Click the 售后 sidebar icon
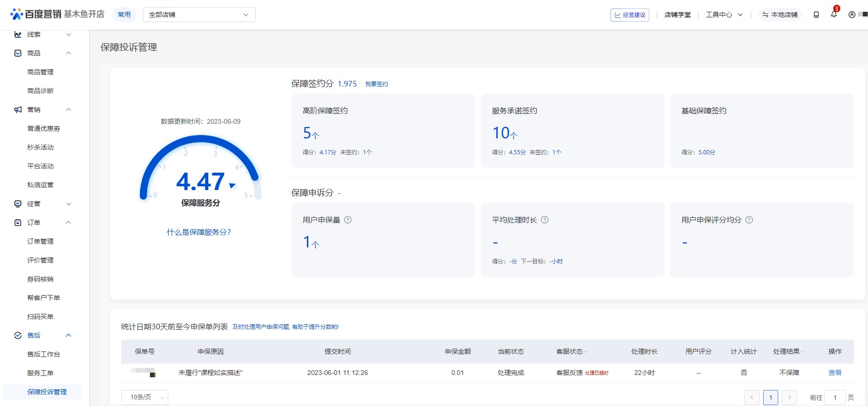 (x=18, y=335)
